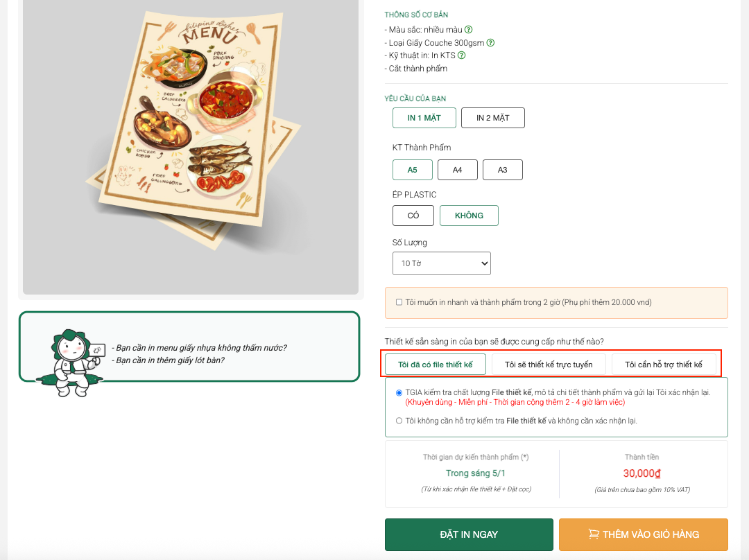Viewport: 749px width, 560px height.
Task: Choose IN 1 MẶT printing option
Action: 424,118
